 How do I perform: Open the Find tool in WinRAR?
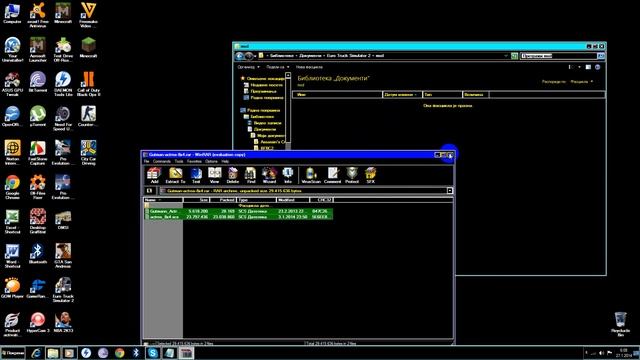(251, 175)
